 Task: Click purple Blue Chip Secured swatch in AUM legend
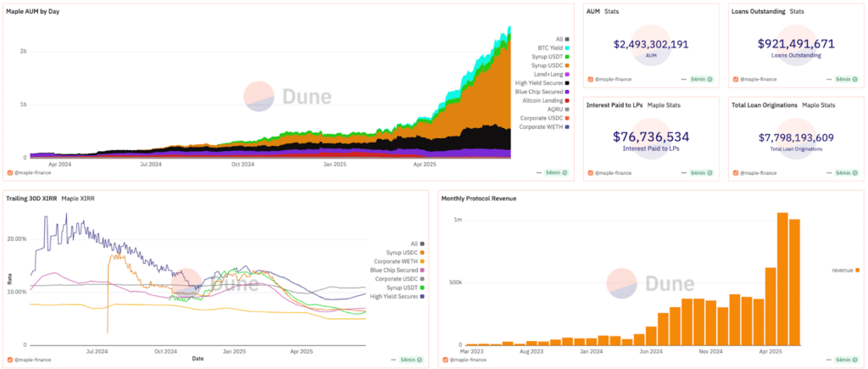[567, 92]
